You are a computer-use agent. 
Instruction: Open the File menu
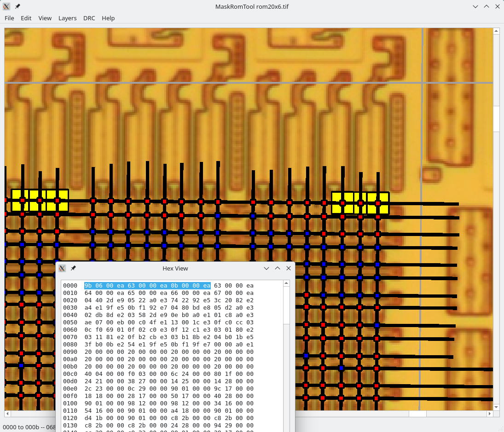click(x=9, y=18)
